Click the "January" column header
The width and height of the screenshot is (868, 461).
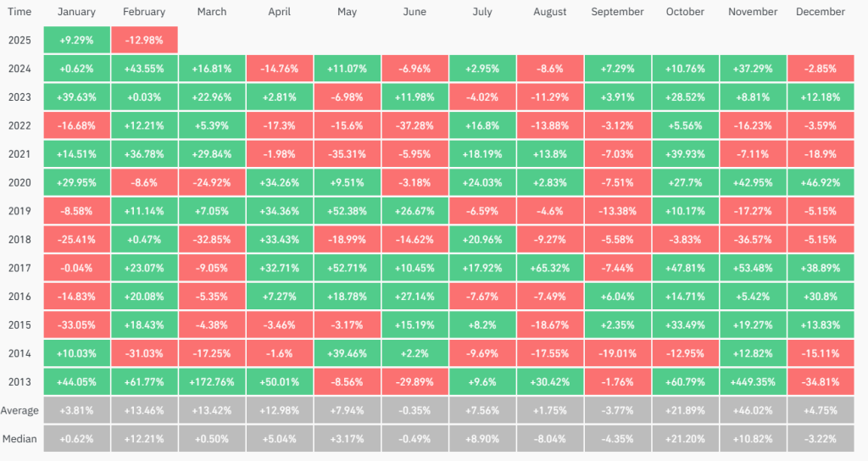coord(77,12)
